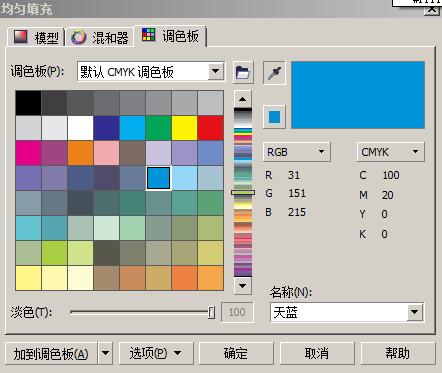Open the arrow beside 加到调色板 button
Screen dimensions: 442x373
[105, 353]
